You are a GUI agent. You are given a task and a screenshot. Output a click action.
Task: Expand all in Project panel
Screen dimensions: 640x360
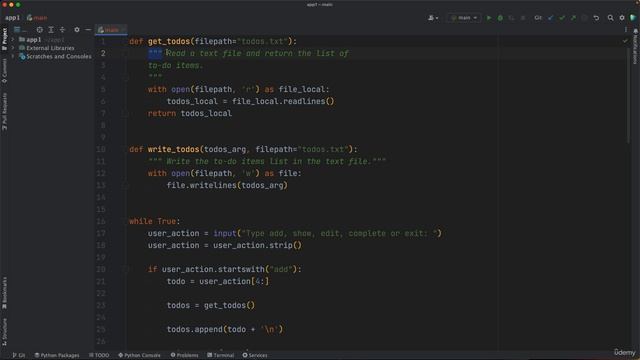click(51, 30)
